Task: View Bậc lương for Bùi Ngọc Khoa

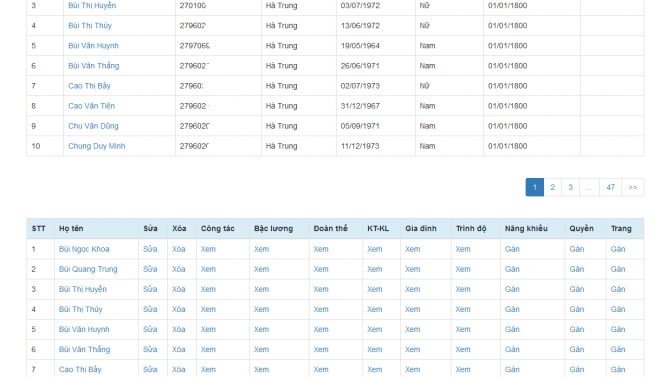Action: tap(262, 249)
